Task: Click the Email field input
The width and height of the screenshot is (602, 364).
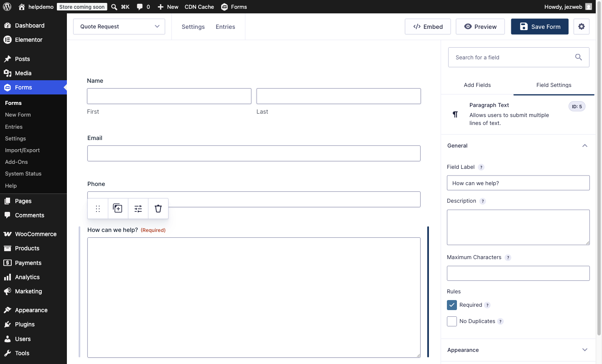Action: (254, 153)
